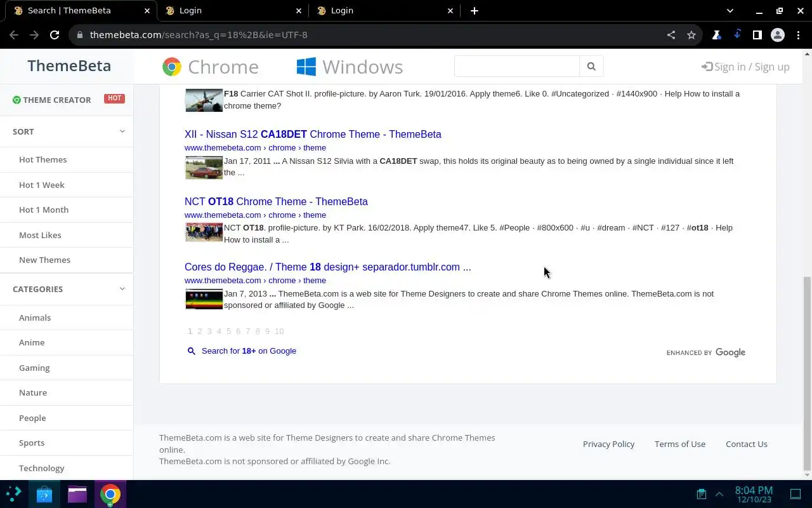Viewport: 812px width, 508px height.
Task: Reload the page with refresh icon
Action: coord(55,35)
